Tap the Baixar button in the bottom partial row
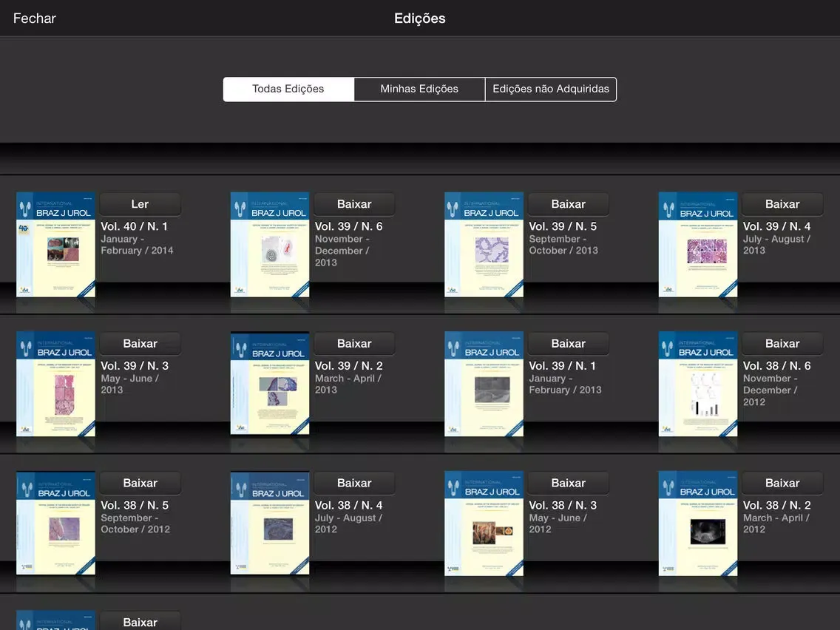The image size is (840, 630). (140, 621)
